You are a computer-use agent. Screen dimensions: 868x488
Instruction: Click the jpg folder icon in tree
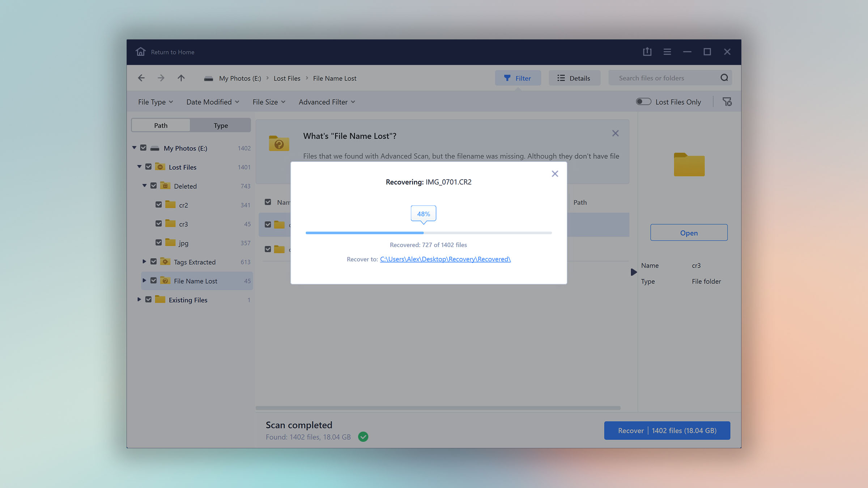tap(170, 242)
